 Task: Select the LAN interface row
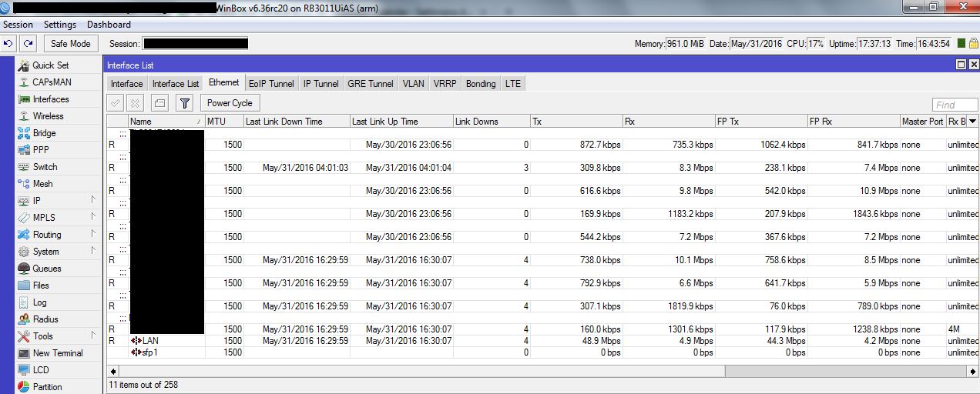(542, 341)
